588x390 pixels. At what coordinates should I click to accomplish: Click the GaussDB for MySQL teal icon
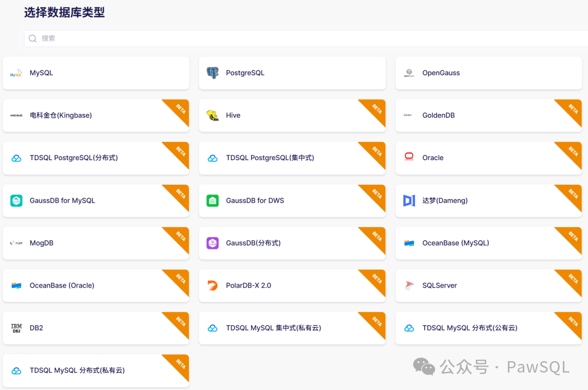click(16, 200)
